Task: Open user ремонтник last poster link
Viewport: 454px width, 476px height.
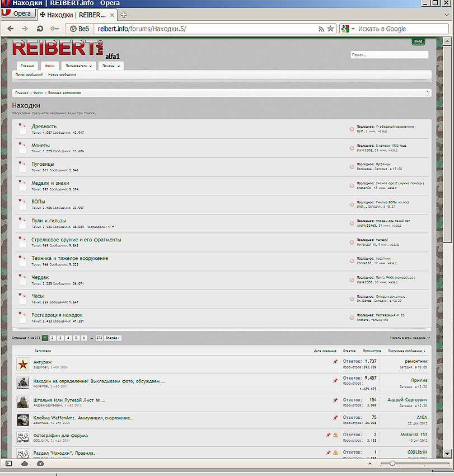Action: 416,361
